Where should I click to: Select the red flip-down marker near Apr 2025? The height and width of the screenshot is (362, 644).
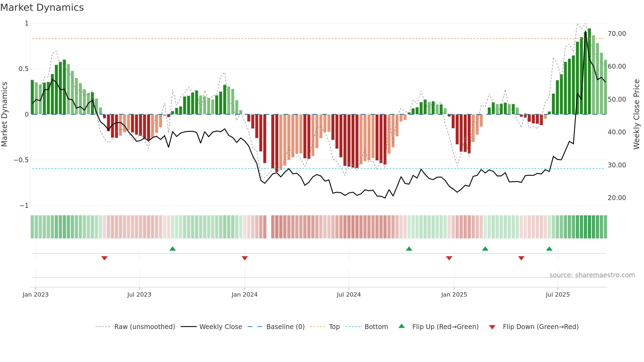(521, 258)
